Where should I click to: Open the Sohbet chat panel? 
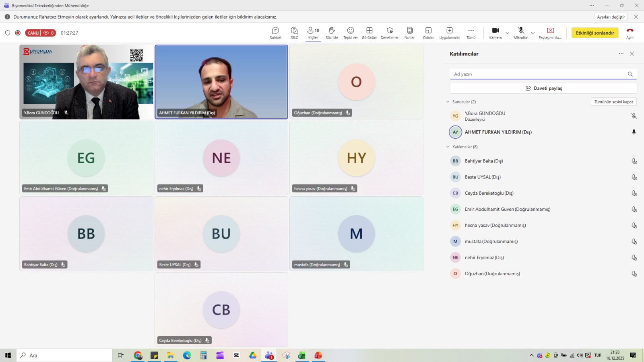275,33
